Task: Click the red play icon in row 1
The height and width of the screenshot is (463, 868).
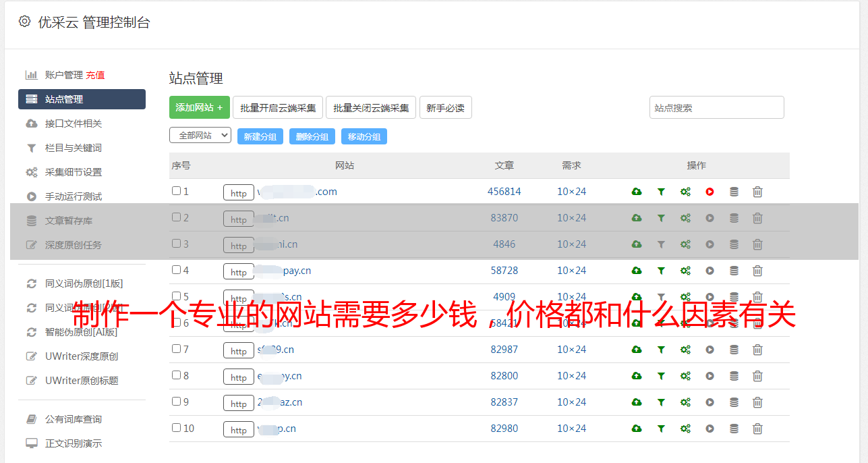Action: (x=710, y=192)
